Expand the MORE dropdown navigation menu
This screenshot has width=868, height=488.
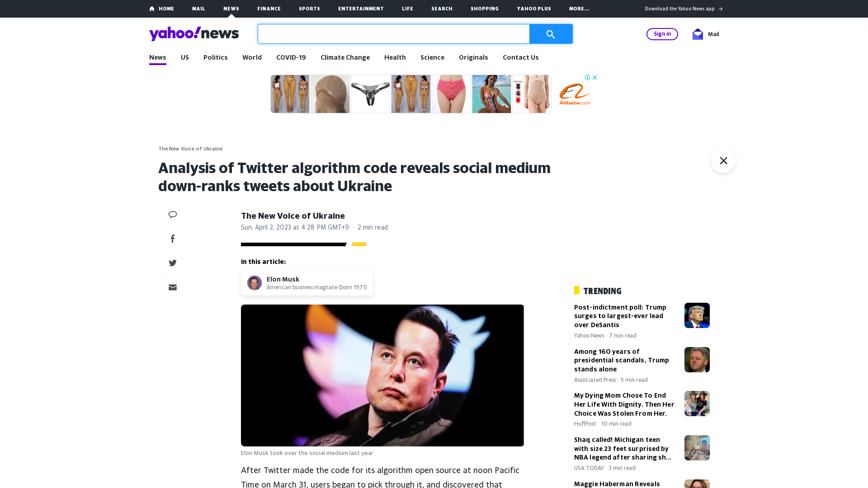click(579, 8)
